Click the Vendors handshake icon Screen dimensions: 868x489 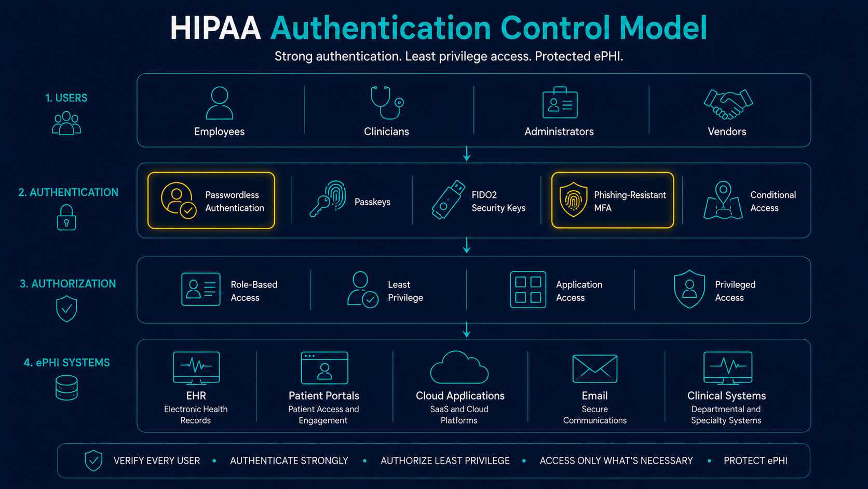pyautogui.click(x=728, y=103)
